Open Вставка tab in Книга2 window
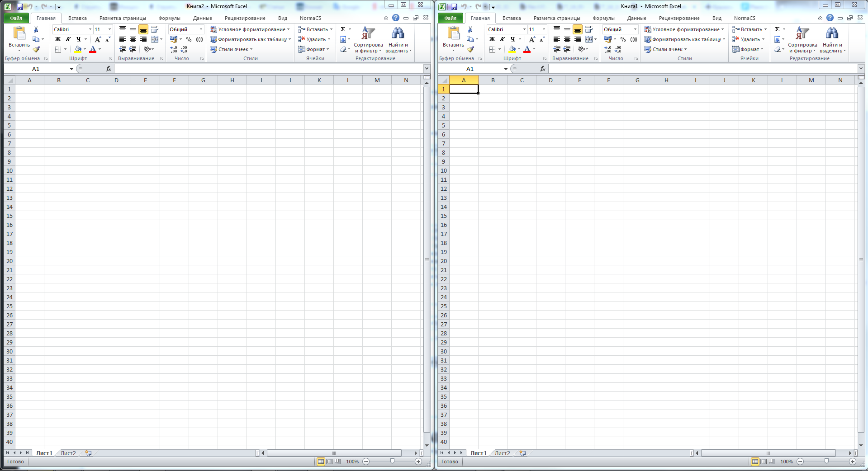 [77, 18]
